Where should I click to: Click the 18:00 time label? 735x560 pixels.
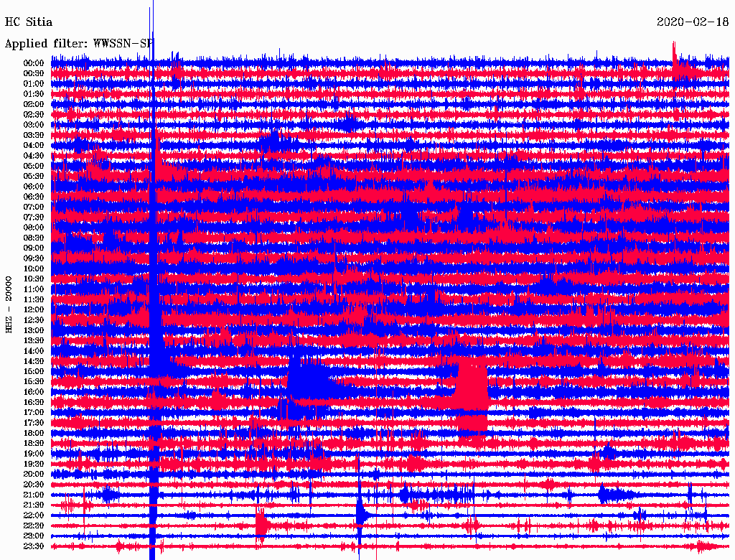tap(34, 433)
